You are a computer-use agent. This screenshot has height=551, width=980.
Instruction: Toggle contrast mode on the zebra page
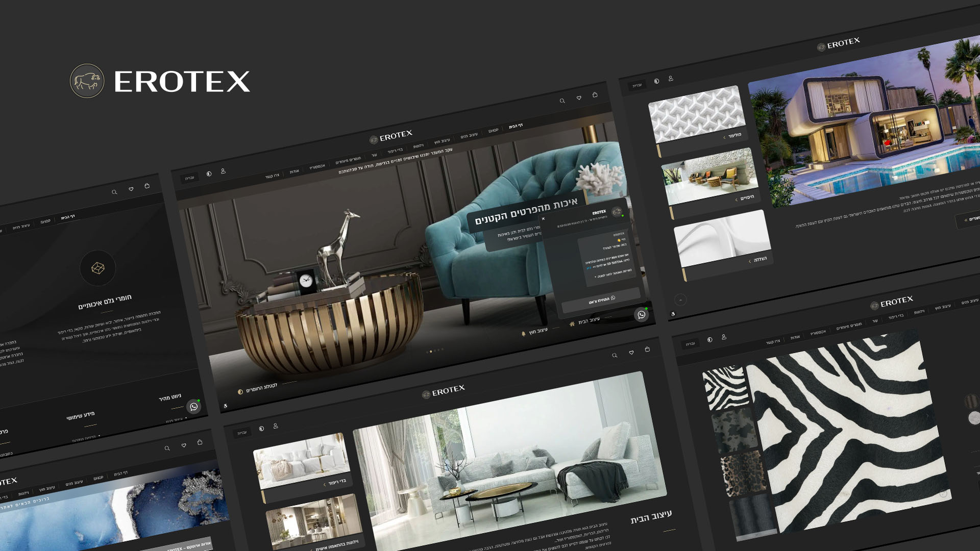pyautogui.click(x=709, y=340)
